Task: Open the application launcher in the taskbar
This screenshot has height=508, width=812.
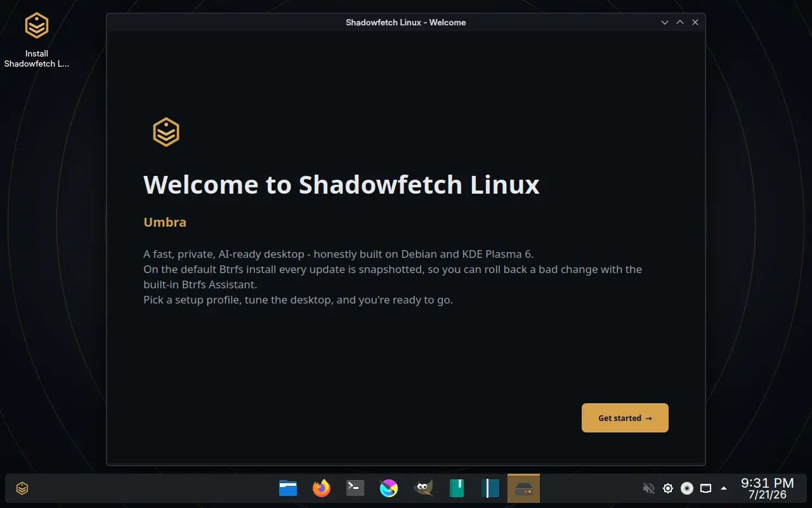Action: click(22, 488)
